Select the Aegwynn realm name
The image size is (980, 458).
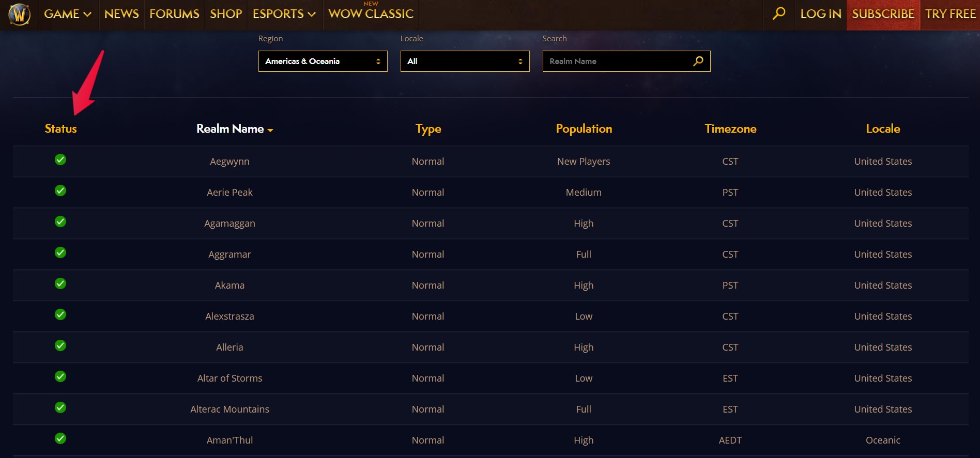tap(229, 162)
